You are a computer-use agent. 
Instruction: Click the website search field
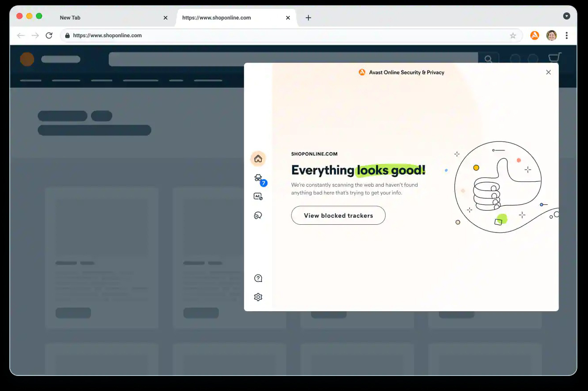pyautogui.click(x=293, y=59)
